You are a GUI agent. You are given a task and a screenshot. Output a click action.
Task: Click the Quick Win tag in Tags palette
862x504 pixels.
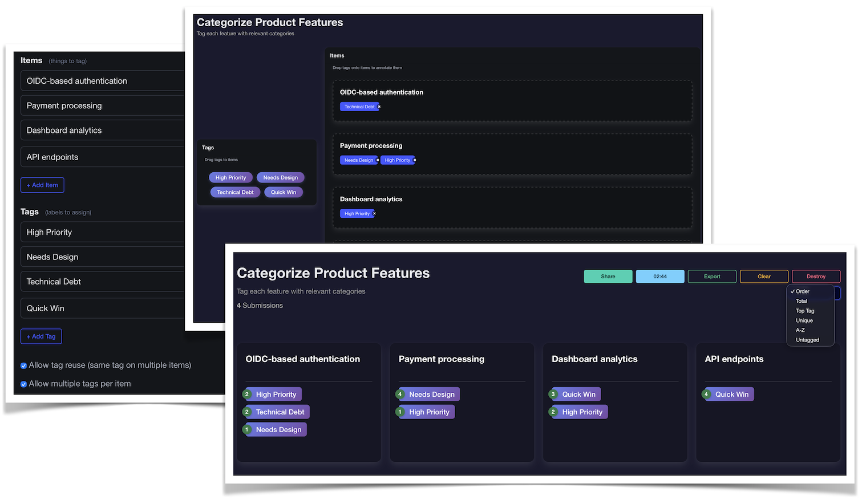283,193
